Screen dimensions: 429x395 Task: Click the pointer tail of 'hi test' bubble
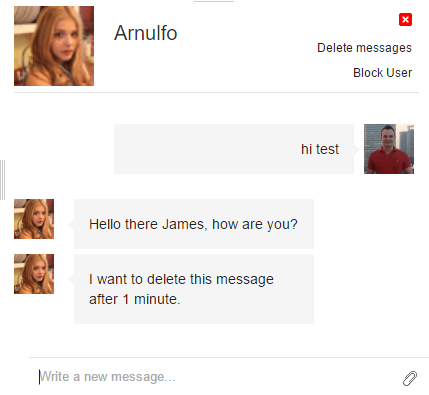357,149
